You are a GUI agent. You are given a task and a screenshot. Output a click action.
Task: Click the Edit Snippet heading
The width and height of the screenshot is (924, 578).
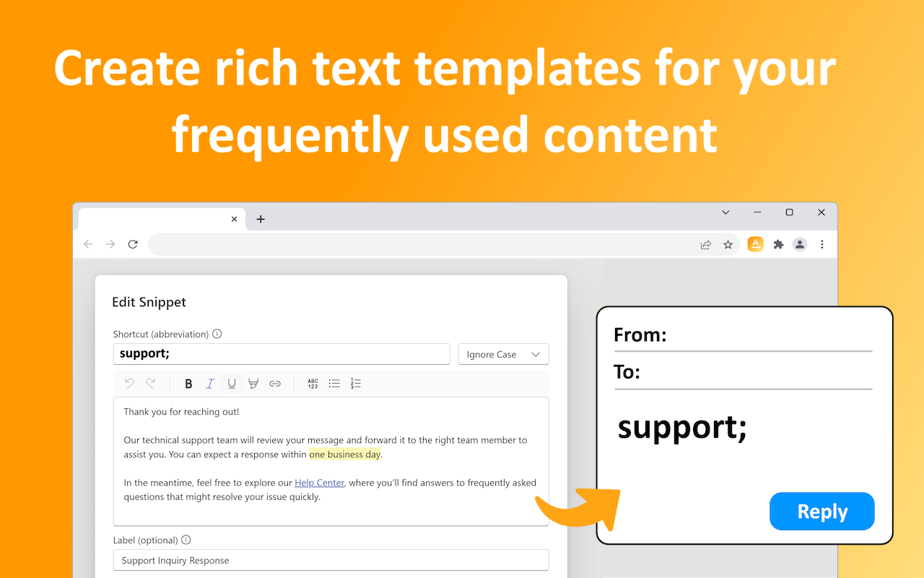click(x=149, y=302)
